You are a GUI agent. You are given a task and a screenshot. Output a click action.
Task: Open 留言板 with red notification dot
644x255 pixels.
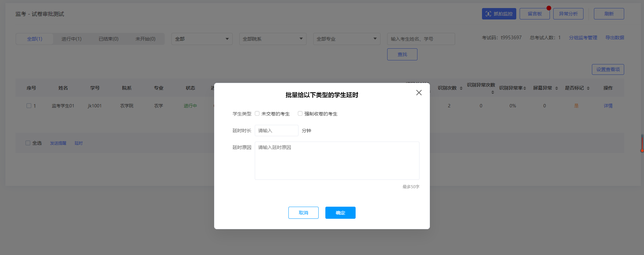coord(535,14)
